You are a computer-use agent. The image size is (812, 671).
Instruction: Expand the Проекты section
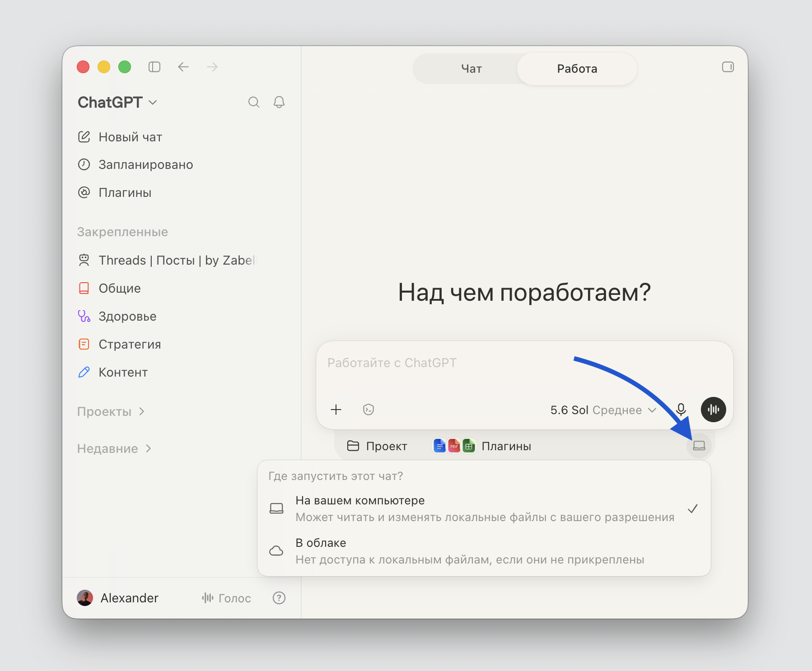[111, 411]
